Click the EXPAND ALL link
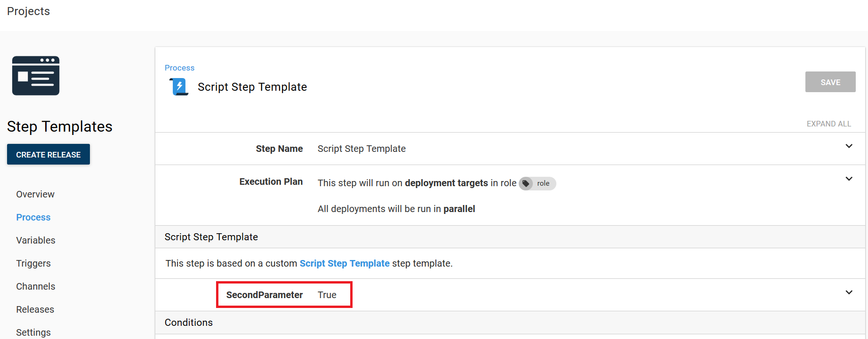868x339 pixels. 828,124
